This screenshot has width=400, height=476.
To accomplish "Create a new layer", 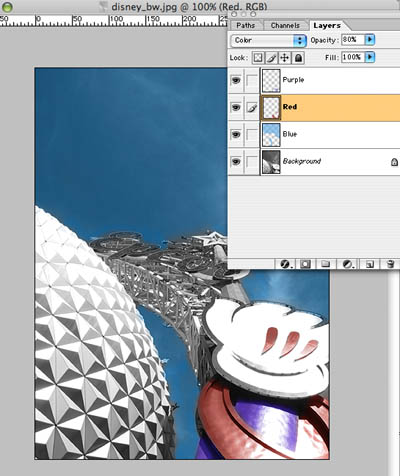I will (369, 264).
